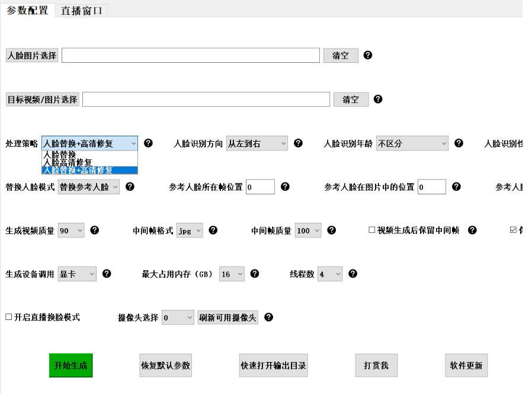
Task: Choose 人脸替换 option in dropdown list
Action: coord(60,154)
